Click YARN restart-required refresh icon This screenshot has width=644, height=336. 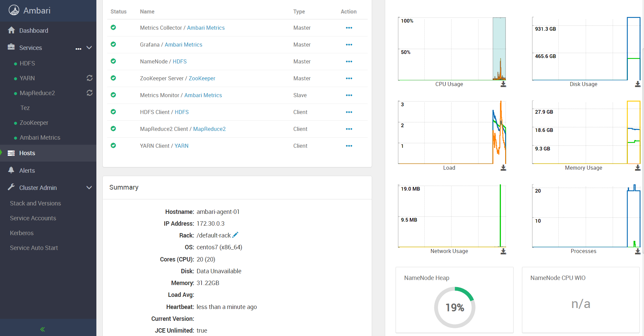pyautogui.click(x=90, y=78)
